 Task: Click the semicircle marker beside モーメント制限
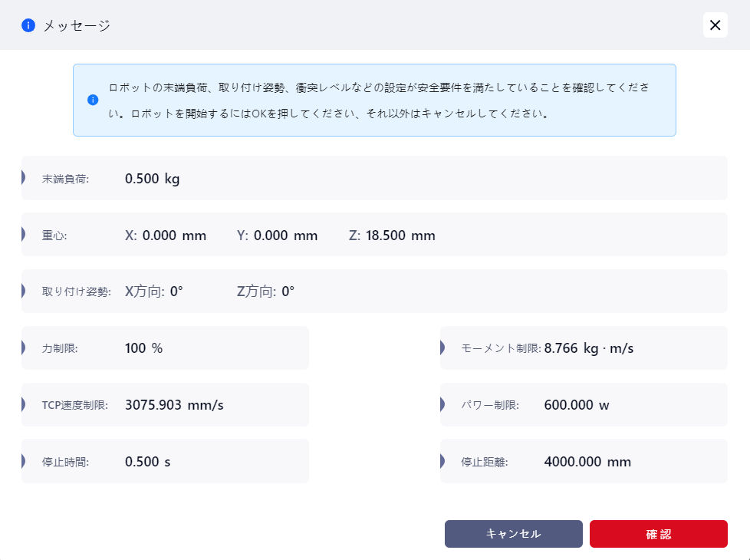(442, 348)
